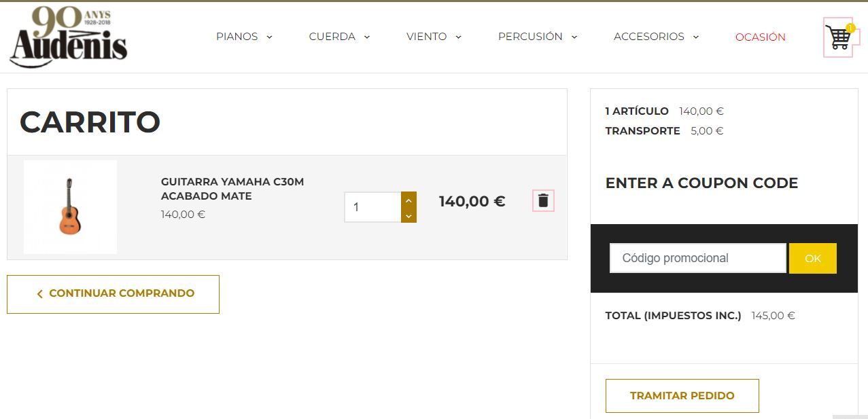The height and width of the screenshot is (419, 868).
Task: Click Continuar Comprando button
Action: click(113, 294)
